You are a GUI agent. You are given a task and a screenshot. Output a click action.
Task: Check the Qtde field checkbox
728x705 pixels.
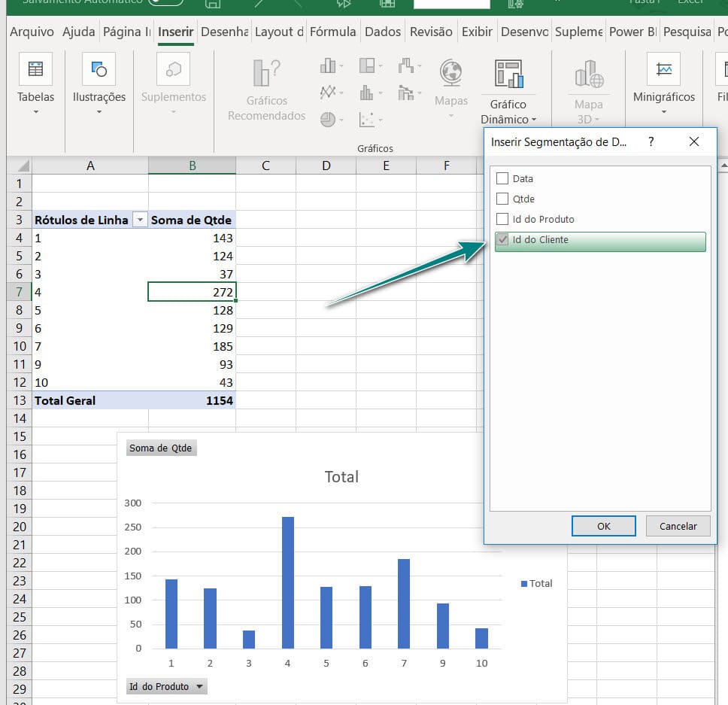tap(502, 199)
